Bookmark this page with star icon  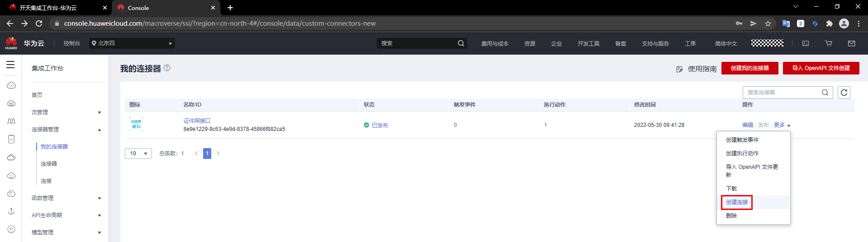click(x=768, y=23)
